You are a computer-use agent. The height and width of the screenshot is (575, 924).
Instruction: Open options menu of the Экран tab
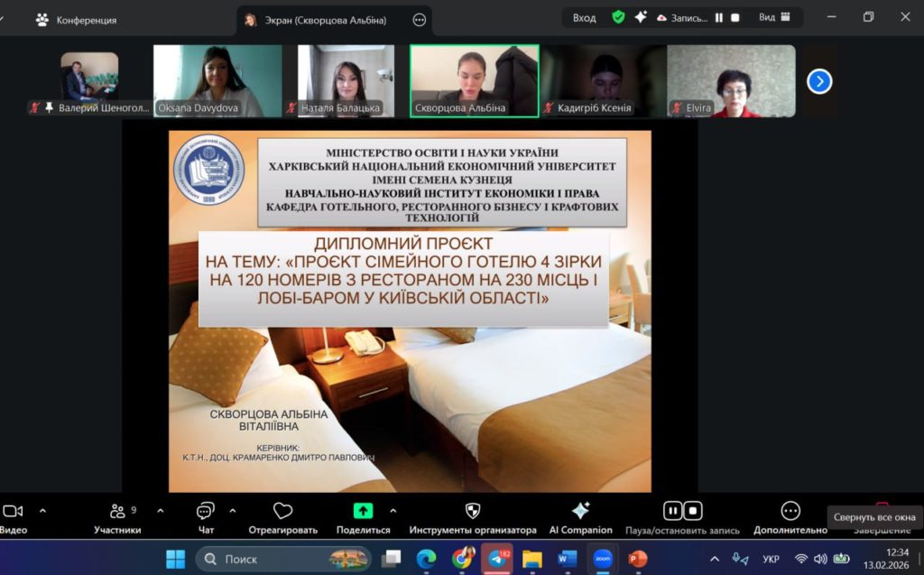pyautogui.click(x=419, y=20)
